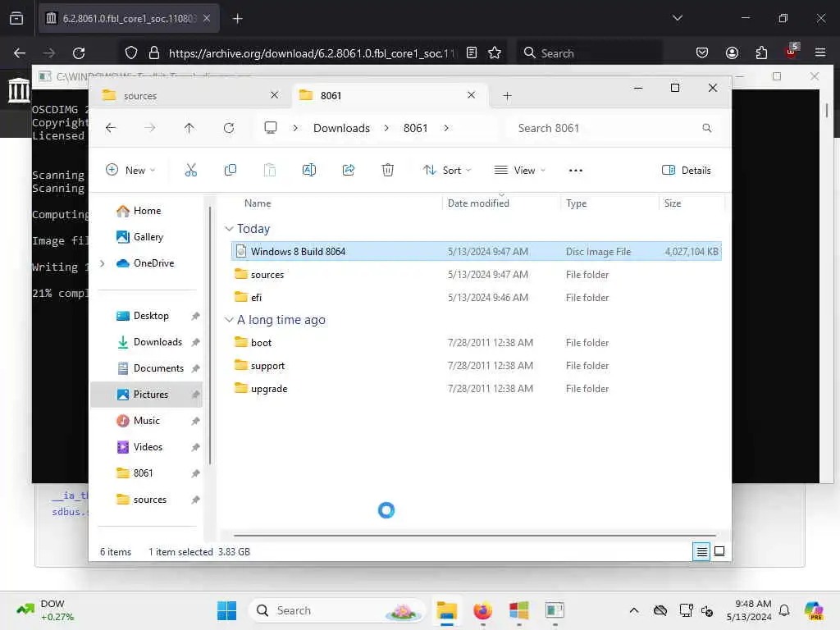Close the sources Explorer tab
This screenshot has height=630, width=840.
tap(274, 95)
